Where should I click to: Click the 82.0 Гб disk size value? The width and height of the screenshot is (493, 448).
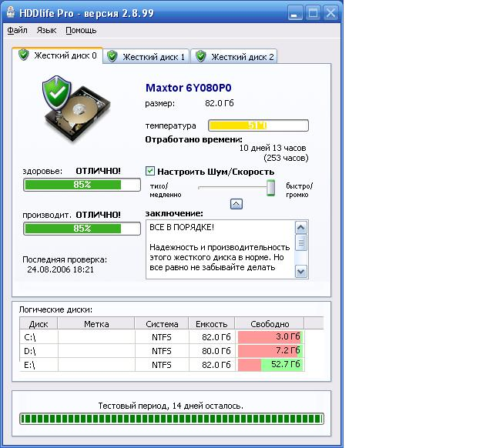point(219,103)
